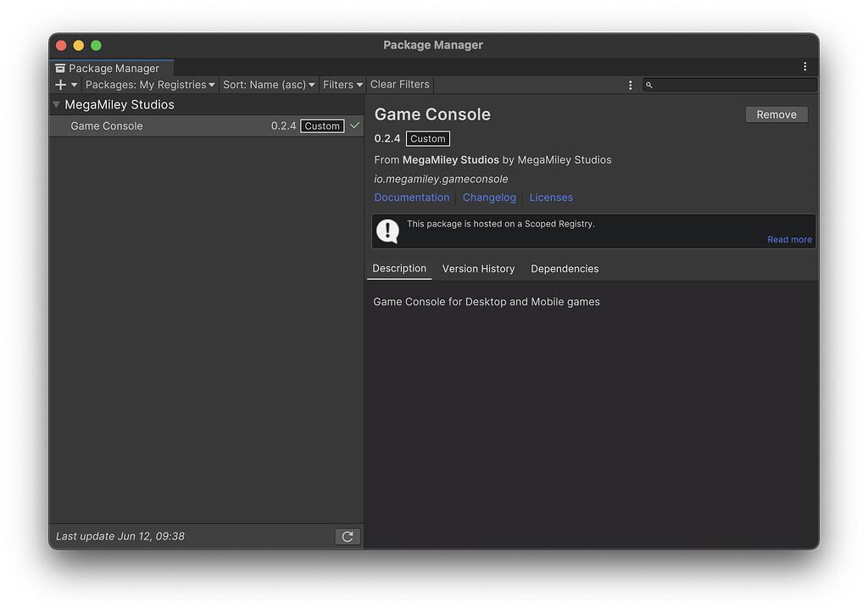This screenshot has height=614, width=868.
Task: Click the Package Manager tab icon
Action: click(59, 68)
